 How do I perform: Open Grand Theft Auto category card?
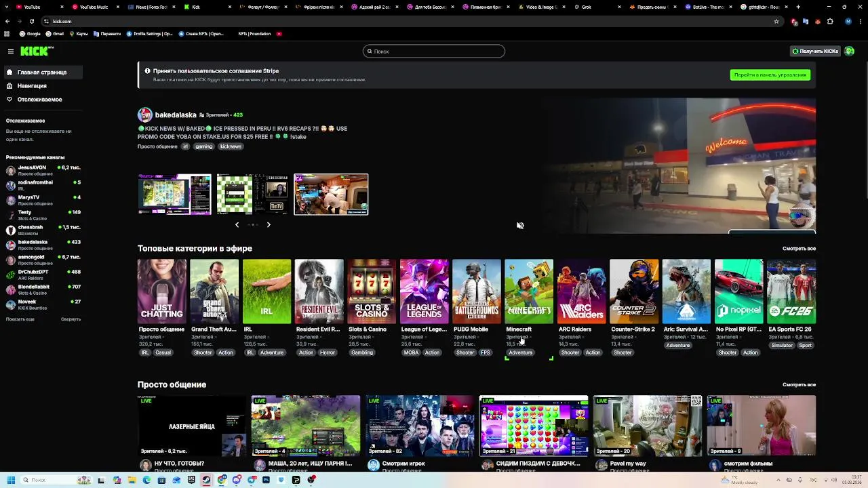point(214,291)
